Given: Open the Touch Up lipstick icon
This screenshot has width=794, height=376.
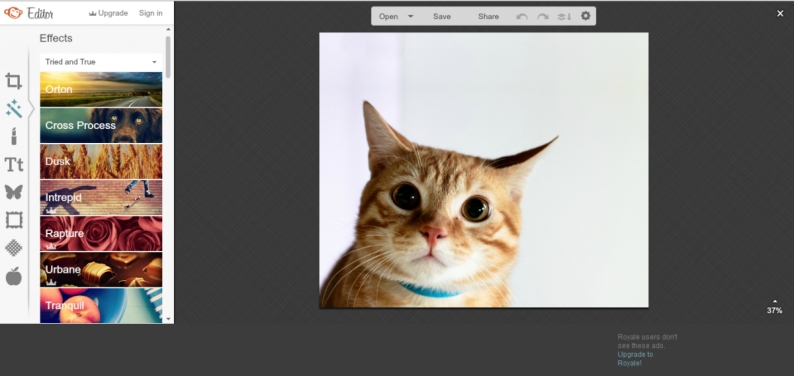Looking at the screenshot, I should (x=14, y=136).
